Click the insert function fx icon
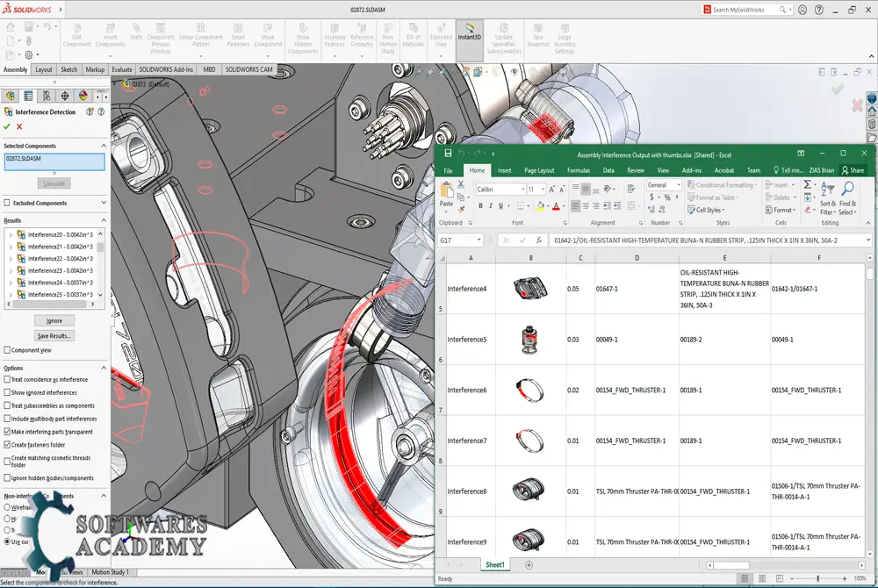Viewport: 878px width, 588px height. (539, 240)
